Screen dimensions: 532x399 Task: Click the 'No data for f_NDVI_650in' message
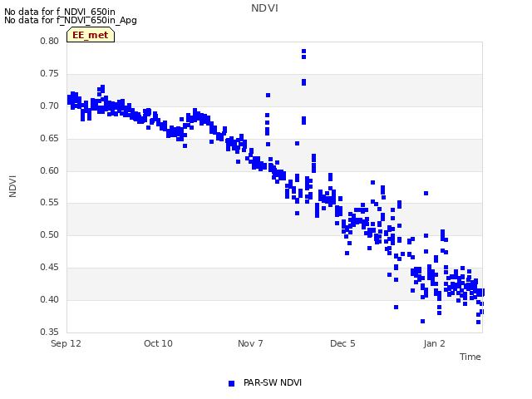(x=60, y=12)
